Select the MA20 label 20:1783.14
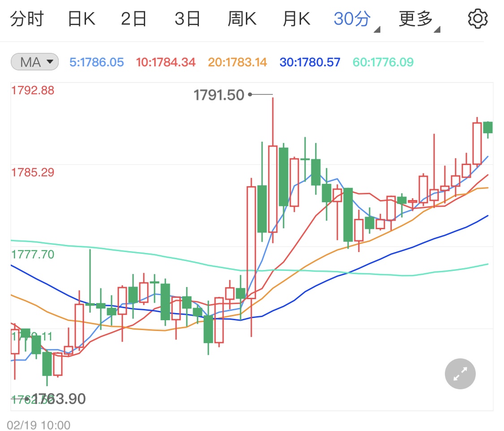This screenshot has height=431, width=504. coord(237,62)
